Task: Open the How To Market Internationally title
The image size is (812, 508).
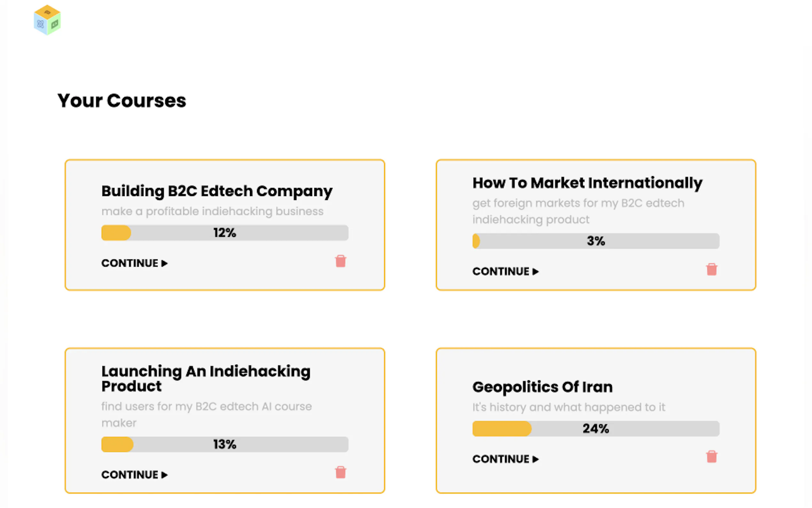Action: click(587, 183)
